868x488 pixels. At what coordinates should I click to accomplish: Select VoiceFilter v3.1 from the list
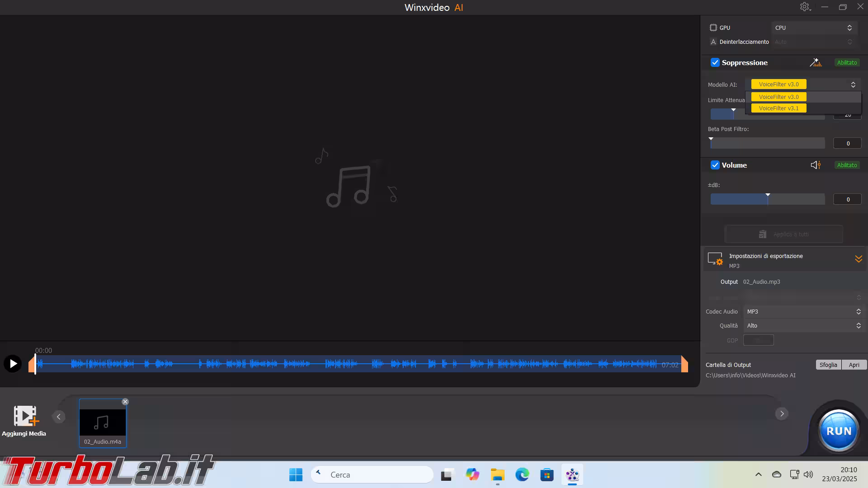tap(778, 108)
